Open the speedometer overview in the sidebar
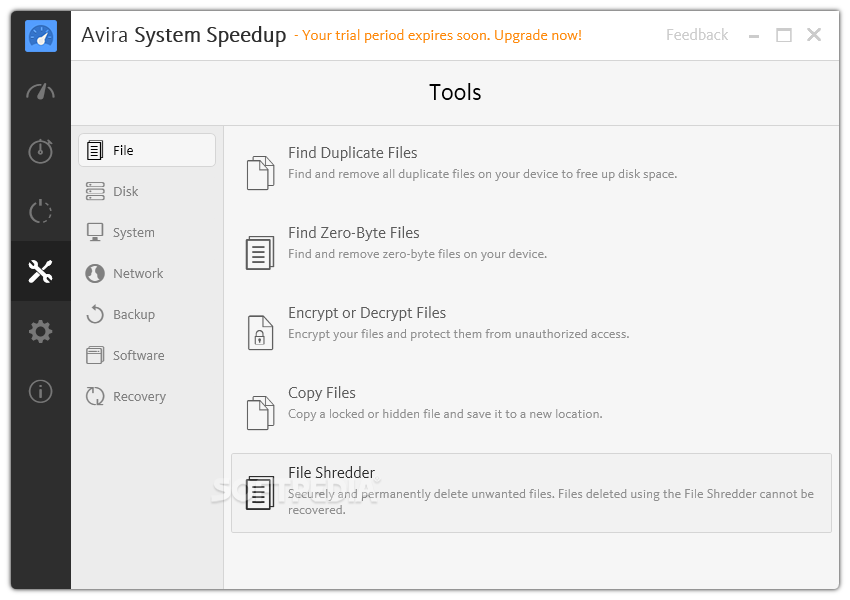This screenshot has width=850, height=600. click(x=41, y=92)
